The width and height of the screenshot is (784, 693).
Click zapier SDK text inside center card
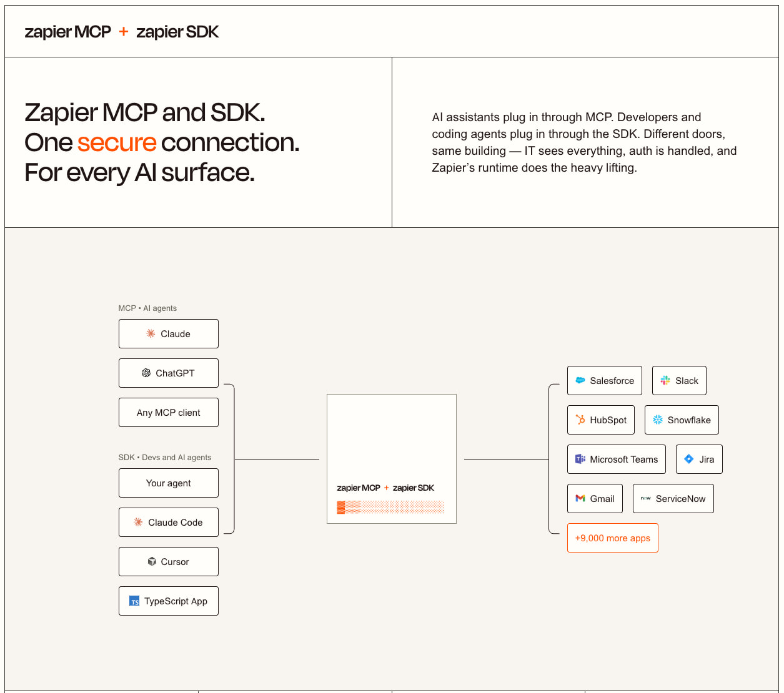[x=414, y=488]
